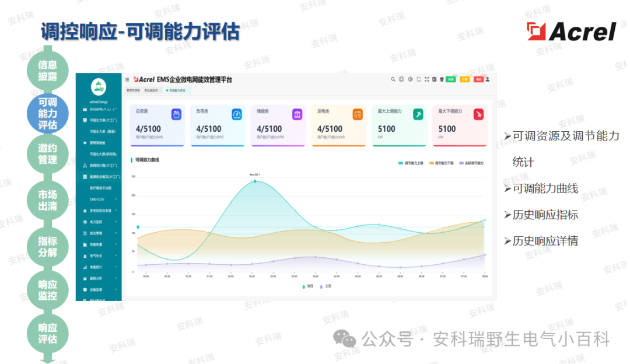Click the 最大下调能力 red down-arrow icon
Screen dimensions: 630x364
pyautogui.click(x=478, y=114)
